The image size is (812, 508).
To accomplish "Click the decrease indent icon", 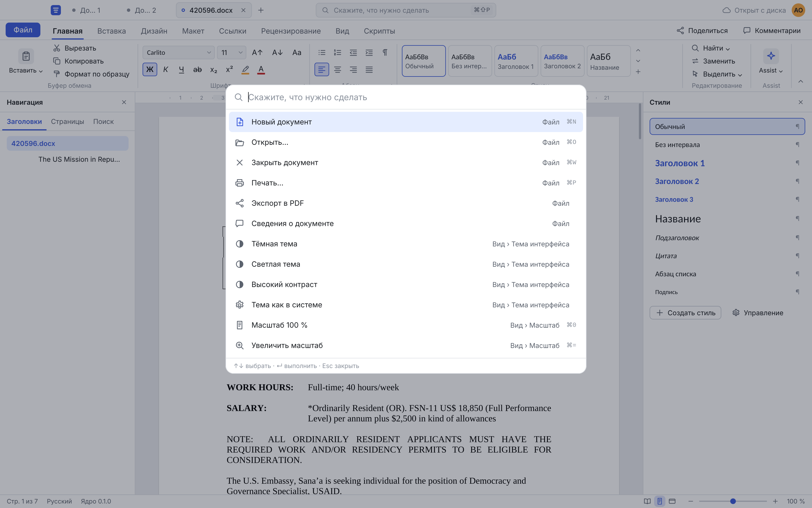I will (x=353, y=52).
